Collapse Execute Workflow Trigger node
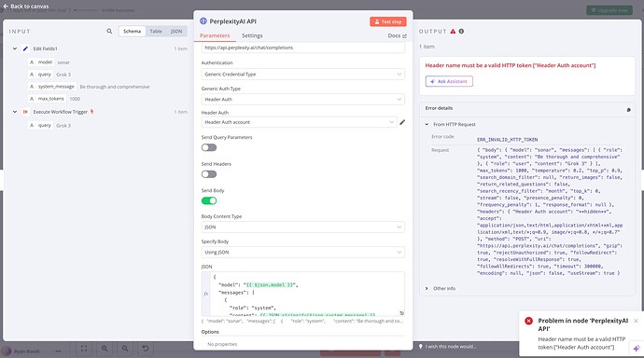This screenshot has width=644, height=358. tap(15, 112)
